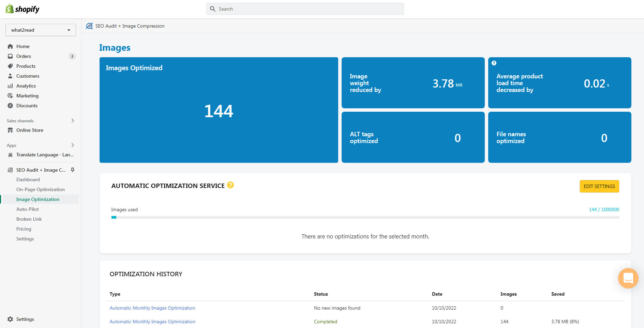The width and height of the screenshot is (644, 328).
Task: Select Image Optimization in sidebar
Action: 38,199
